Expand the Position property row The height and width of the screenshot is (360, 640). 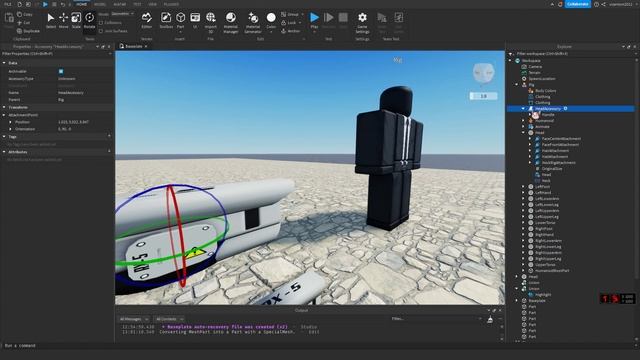11,122
